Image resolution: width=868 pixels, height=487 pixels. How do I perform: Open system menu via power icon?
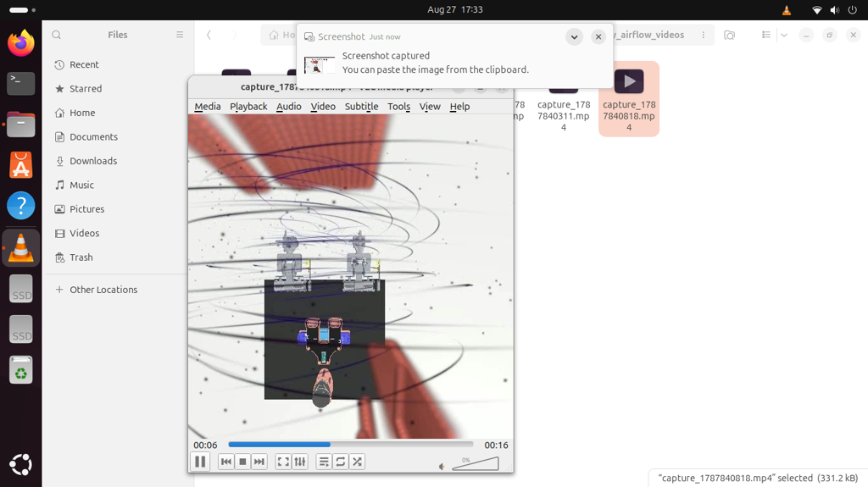pos(853,10)
